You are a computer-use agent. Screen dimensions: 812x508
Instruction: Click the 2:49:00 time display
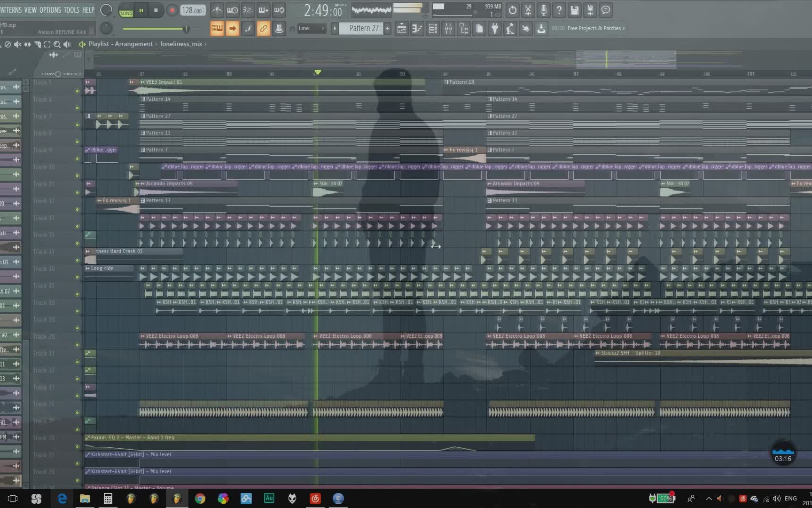point(323,10)
